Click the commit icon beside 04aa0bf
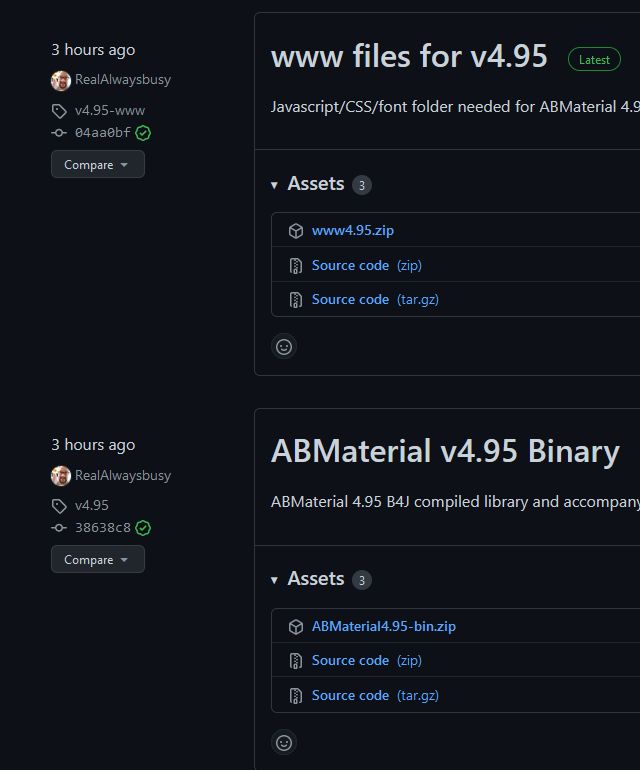The image size is (640, 770). 59,133
